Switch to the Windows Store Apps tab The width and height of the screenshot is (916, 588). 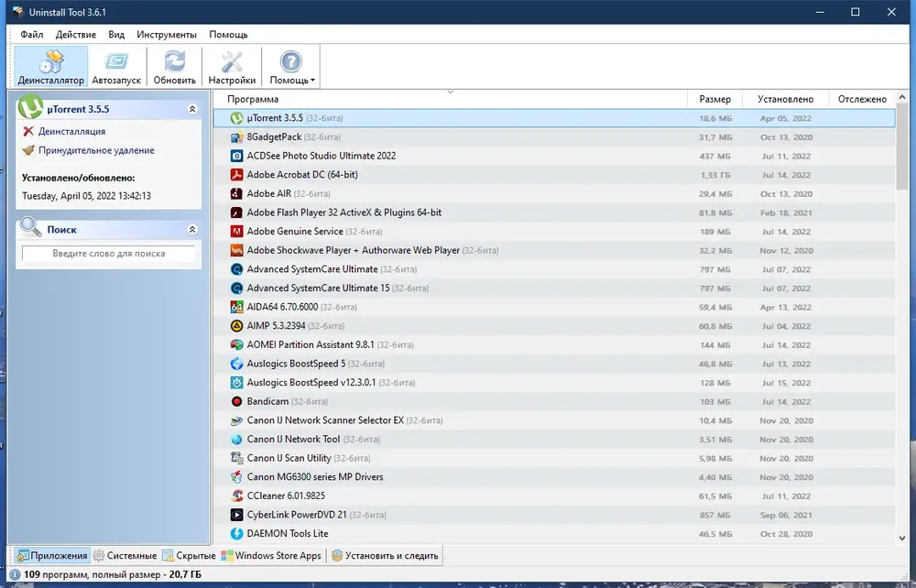pyautogui.click(x=272, y=555)
